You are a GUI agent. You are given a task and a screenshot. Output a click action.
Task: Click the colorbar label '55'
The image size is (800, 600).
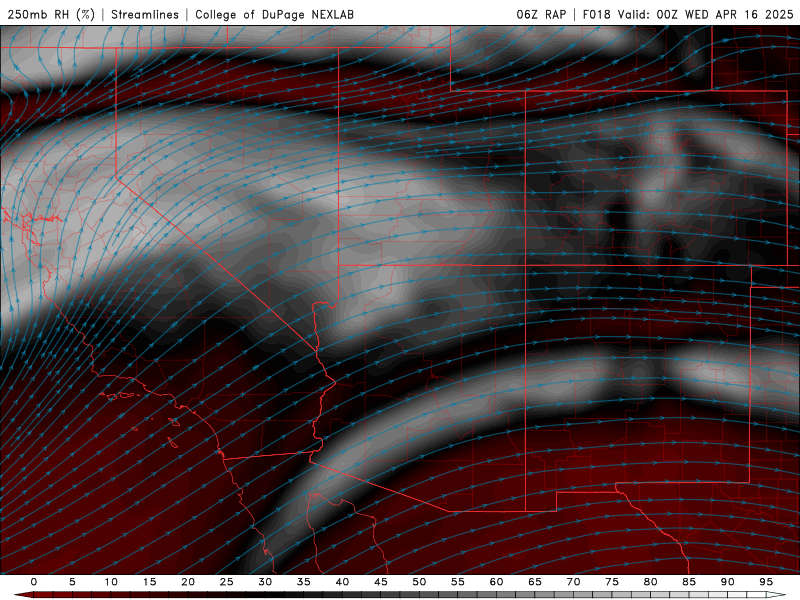coord(458,582)
